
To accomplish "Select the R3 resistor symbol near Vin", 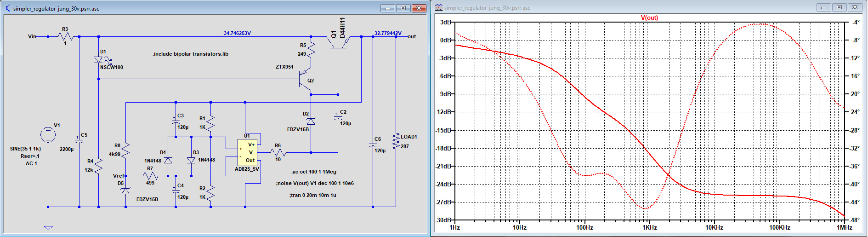I will tap(65, 36).
